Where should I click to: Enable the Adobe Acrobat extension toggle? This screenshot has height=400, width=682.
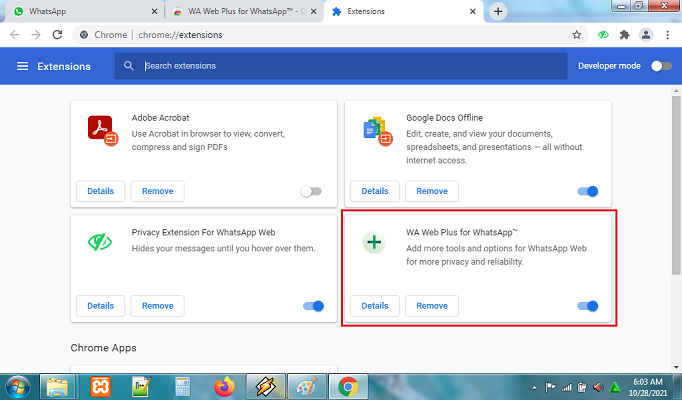click(311, 191)
